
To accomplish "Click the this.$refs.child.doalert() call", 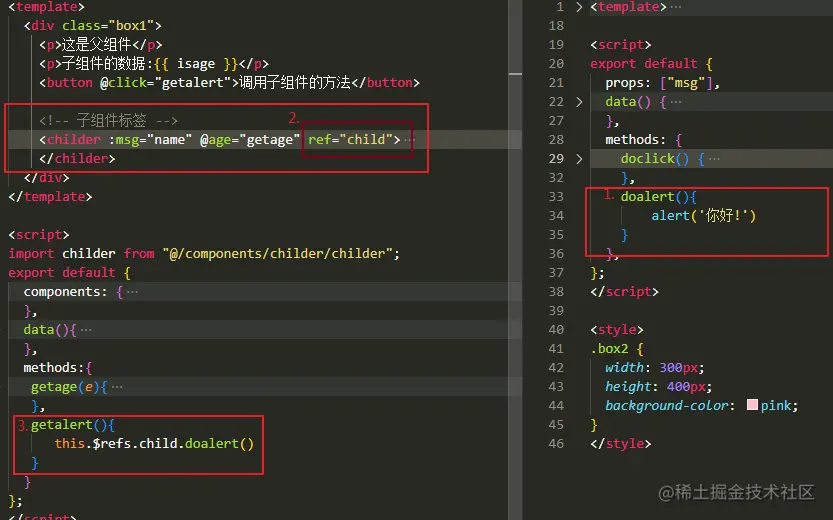I will (x=154, y=444).
